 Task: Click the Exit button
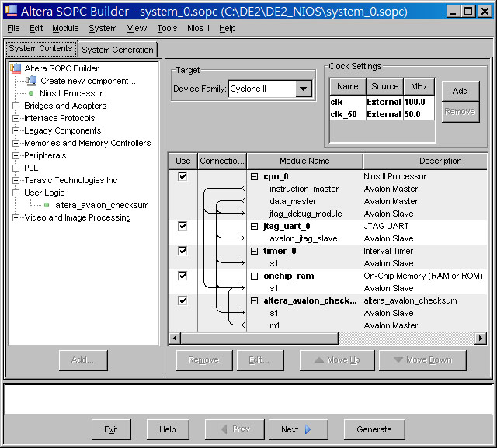tap(111, 429)
